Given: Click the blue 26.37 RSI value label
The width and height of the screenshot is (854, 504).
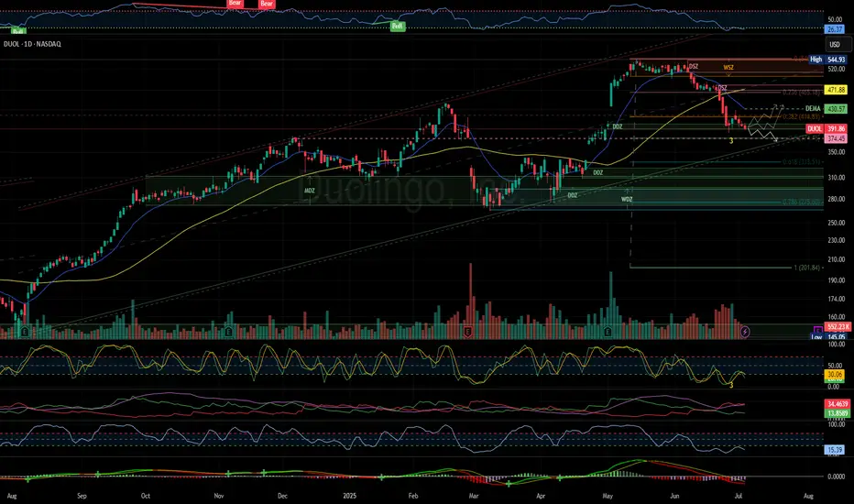Looking at the screenshot, I should point(835,29).
